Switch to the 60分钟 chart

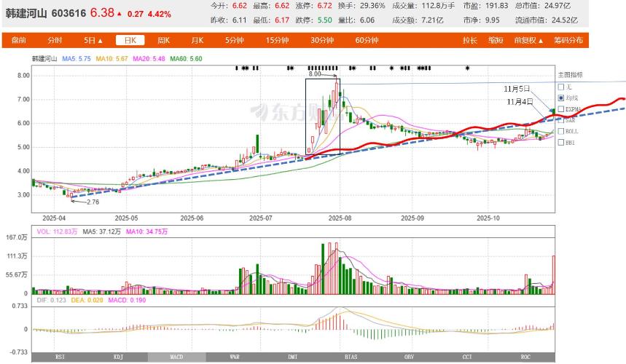click(367, 40)
